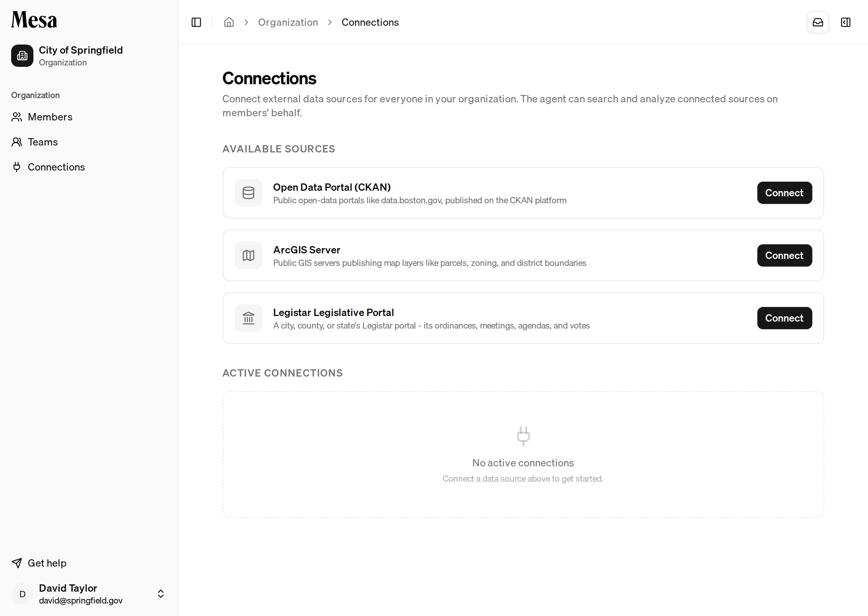Viewport: 868px width, 616px height.
Task: Collapse the right panel icon
Action: pyautogui.click(x=846, y=22)
